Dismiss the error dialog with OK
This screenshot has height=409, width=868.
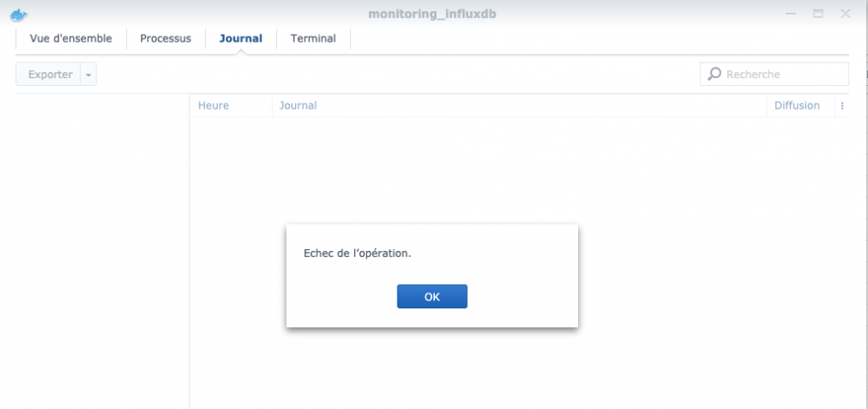(431, 297)
